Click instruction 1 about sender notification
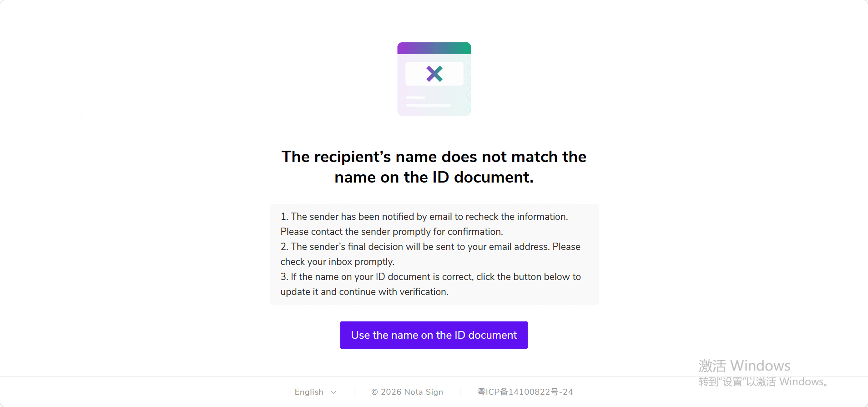Image resolution: width=868 pixels, height=407 pixels. tap(424, 224)
